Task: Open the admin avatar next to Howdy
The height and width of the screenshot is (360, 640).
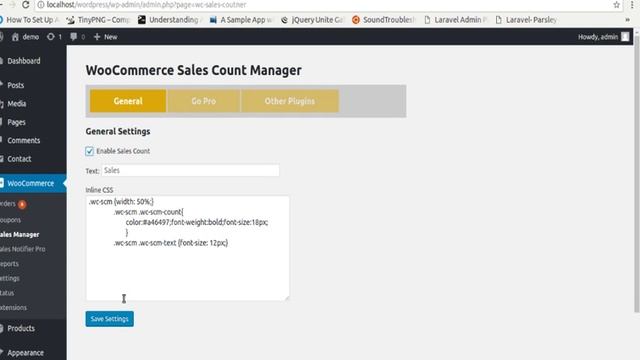Action: click(625, 37)
